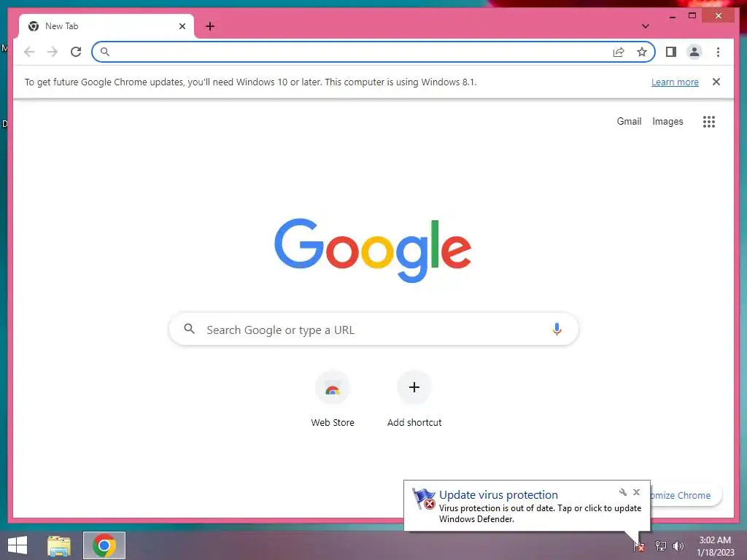Viewport: 747px width, 560px height.
Task: Open volume speaker tray icon
Action: [678, 546]
